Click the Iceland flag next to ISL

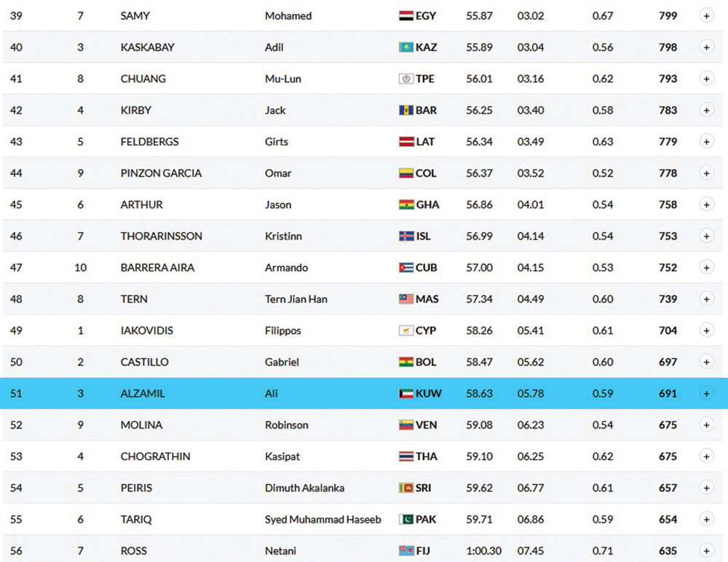click(406, 236)
